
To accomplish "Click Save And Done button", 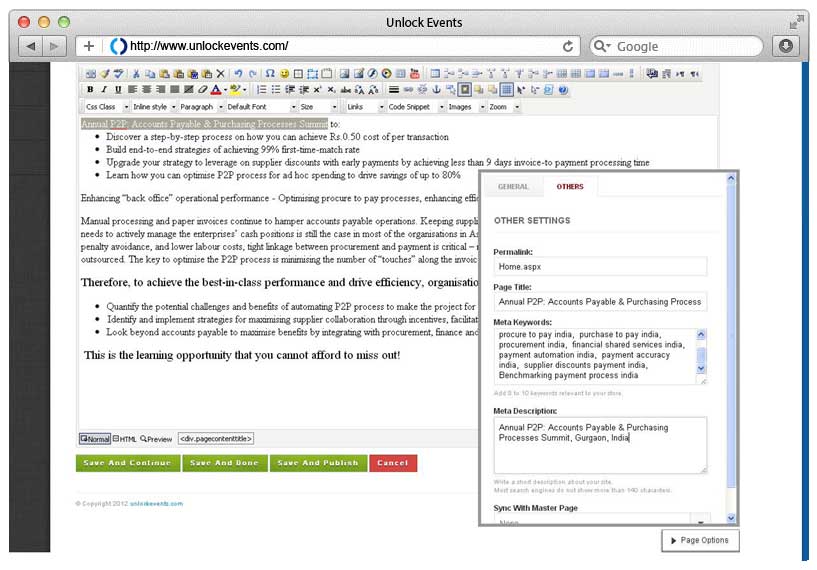I will 225,463.
